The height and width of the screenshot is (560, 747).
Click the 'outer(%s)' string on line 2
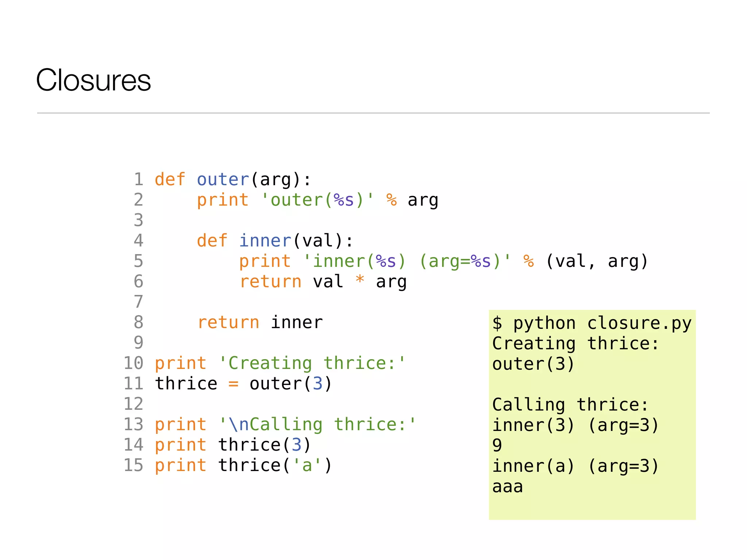[x=317, y=200]
